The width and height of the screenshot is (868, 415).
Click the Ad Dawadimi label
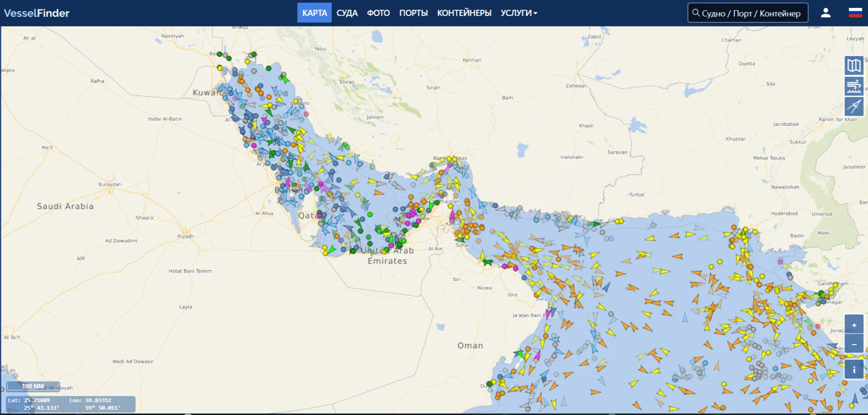121,241
